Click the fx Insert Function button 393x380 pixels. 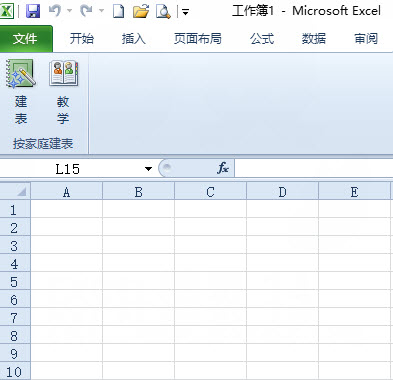tap(223, 168)
